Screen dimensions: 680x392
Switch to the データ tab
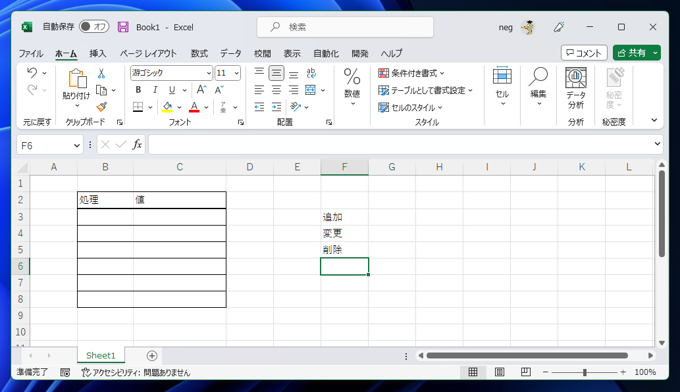230,53
